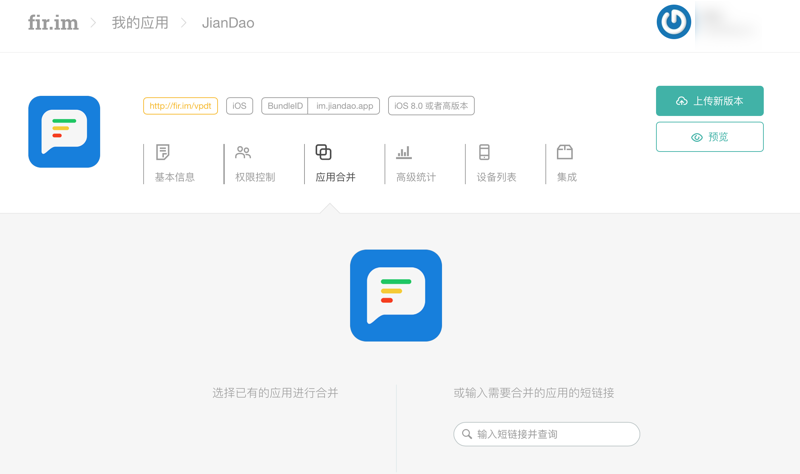Image resolution: width=800 pixels, height=474 pixels.
Task: Open the http://fir.im/vpdt short link
Action: click(x=181, y=106)
